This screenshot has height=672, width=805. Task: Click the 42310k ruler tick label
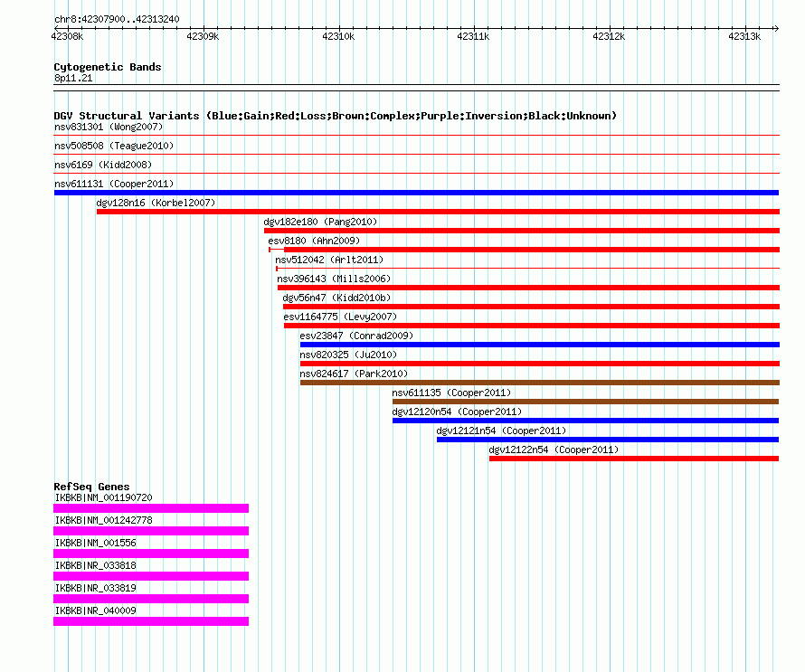[338, 36]
